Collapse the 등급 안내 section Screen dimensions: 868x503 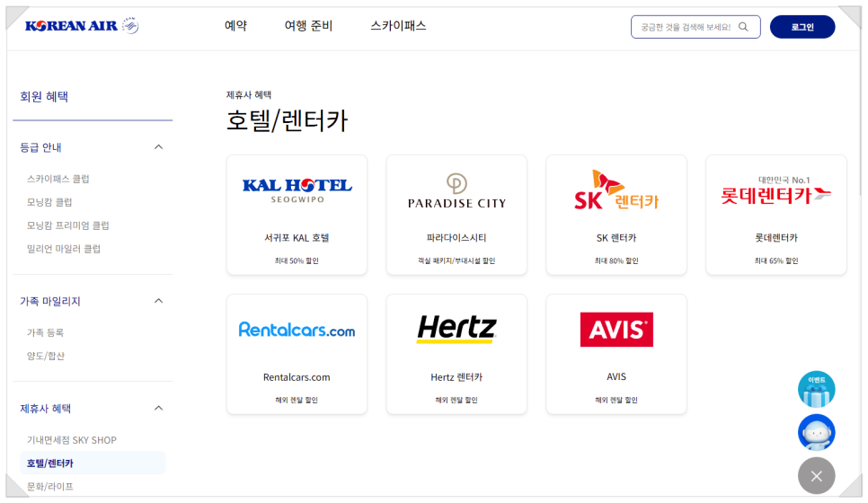pyautogui.click(x=158, y=147)
